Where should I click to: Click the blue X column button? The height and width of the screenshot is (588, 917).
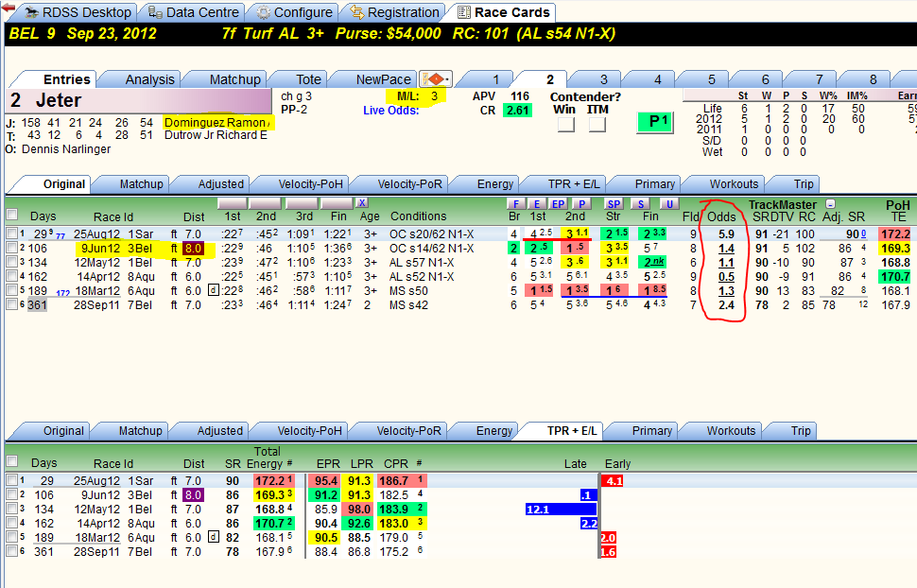point(363,202)
